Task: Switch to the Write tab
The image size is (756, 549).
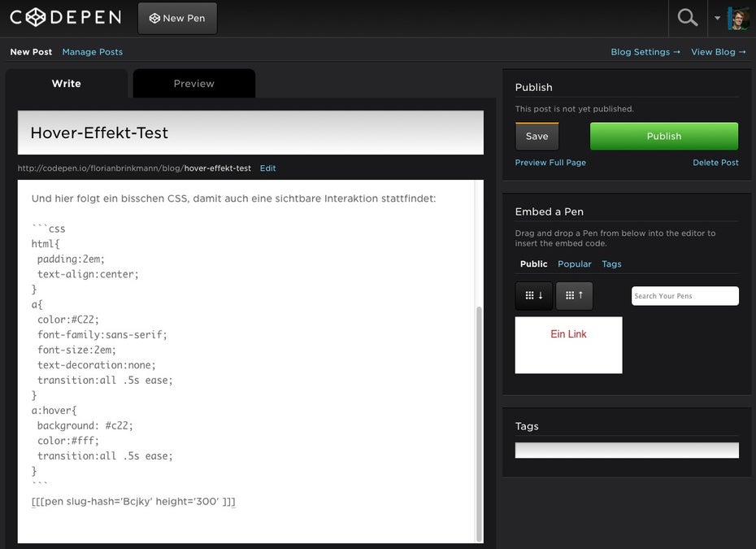Action: tap(67, 84)
